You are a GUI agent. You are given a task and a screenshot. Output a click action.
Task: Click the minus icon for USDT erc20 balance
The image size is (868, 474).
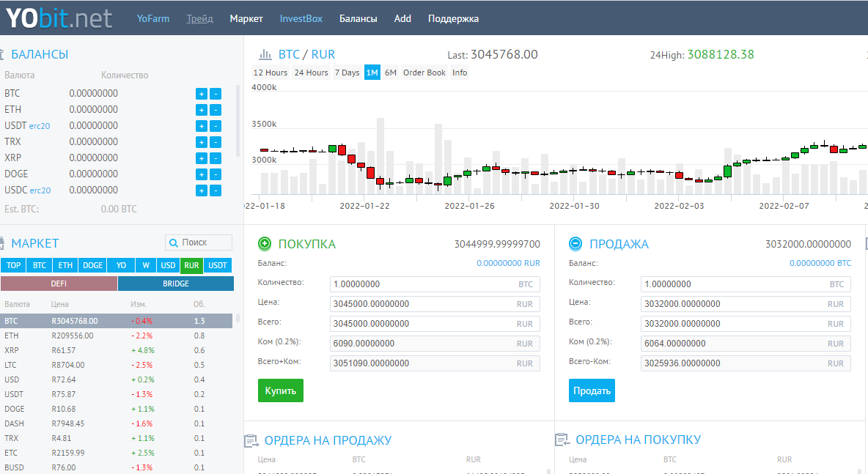pyautogui.click(x=216, y=126)
